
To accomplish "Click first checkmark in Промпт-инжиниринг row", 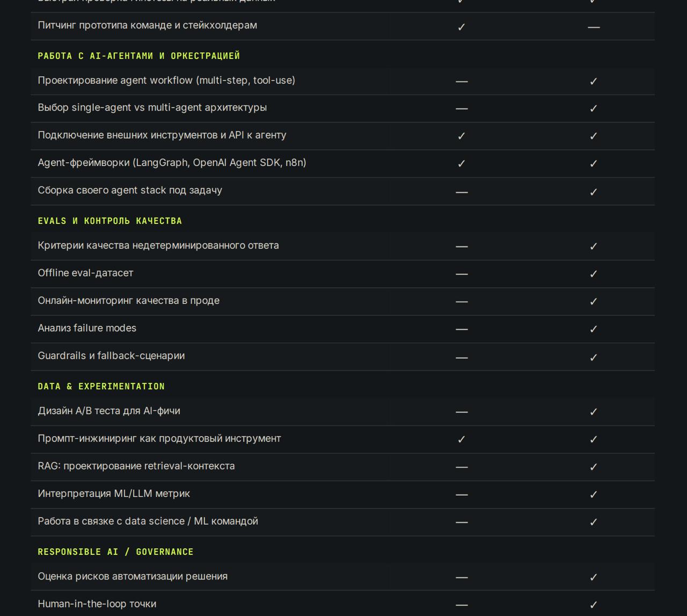I will 462,439.
